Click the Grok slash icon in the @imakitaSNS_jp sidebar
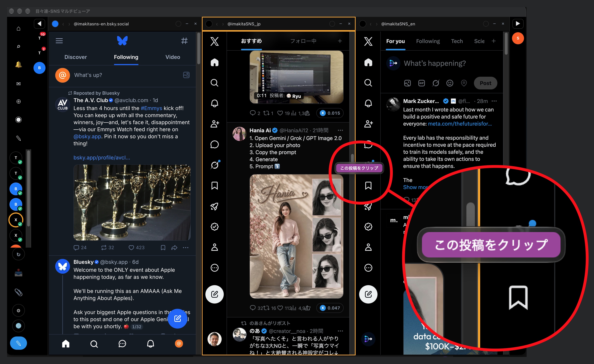594x364 pixels. 215,165
